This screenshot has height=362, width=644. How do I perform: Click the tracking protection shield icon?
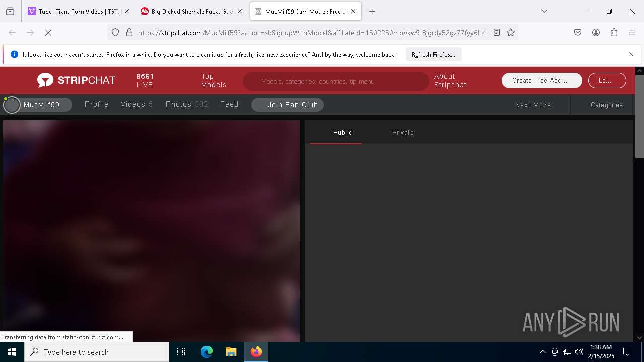pos(115,33)
